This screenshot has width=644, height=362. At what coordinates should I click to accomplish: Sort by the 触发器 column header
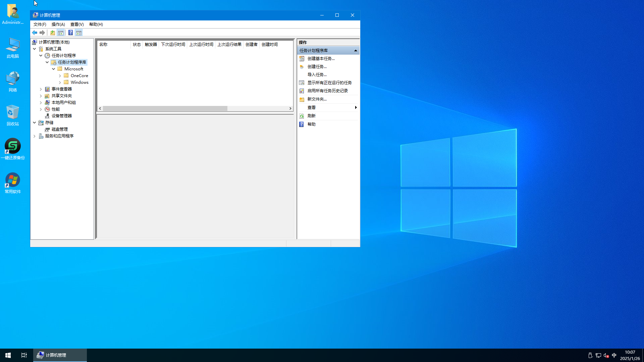tap(151, 45)
